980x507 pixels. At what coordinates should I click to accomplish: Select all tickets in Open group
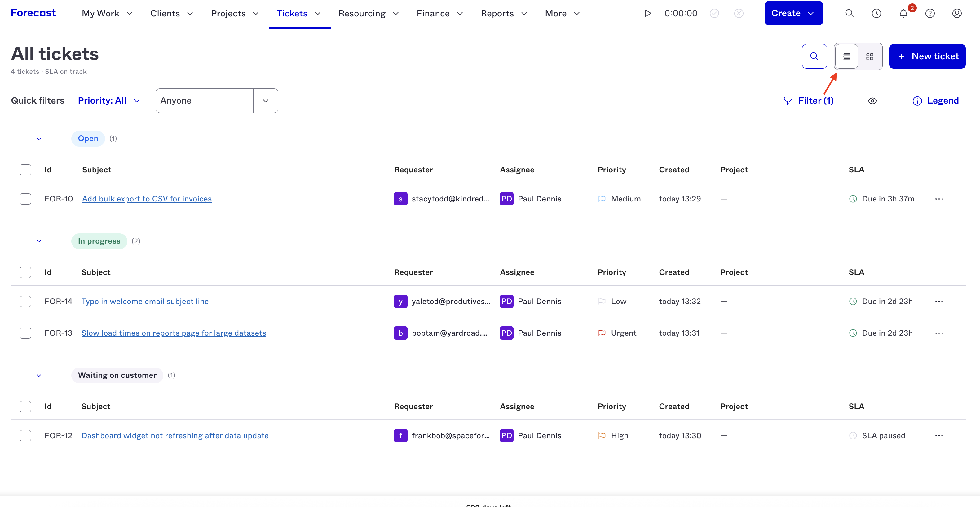click(25, 170)
